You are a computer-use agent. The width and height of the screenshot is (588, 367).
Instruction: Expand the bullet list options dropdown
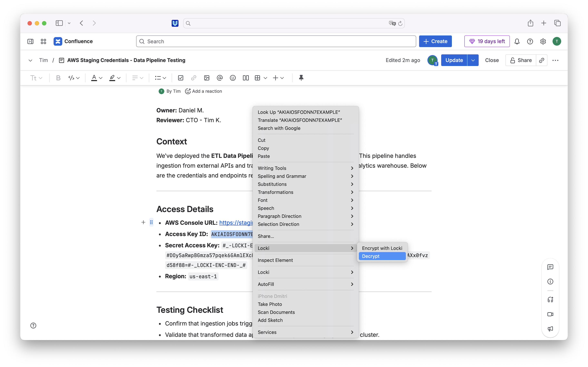point(165,78)
